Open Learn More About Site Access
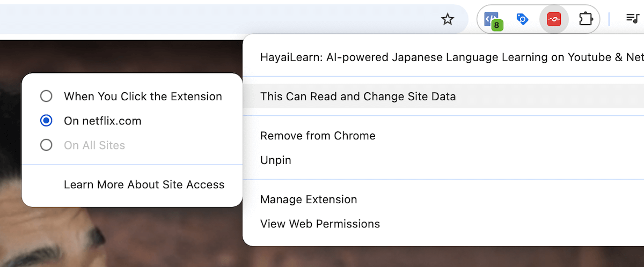 144,184
